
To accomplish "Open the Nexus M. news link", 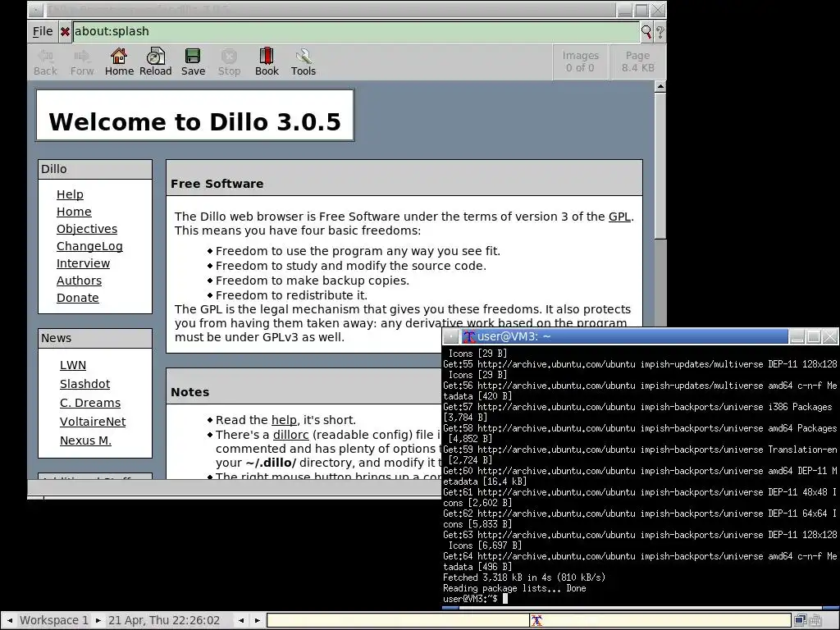I will [x=85, y=440].
